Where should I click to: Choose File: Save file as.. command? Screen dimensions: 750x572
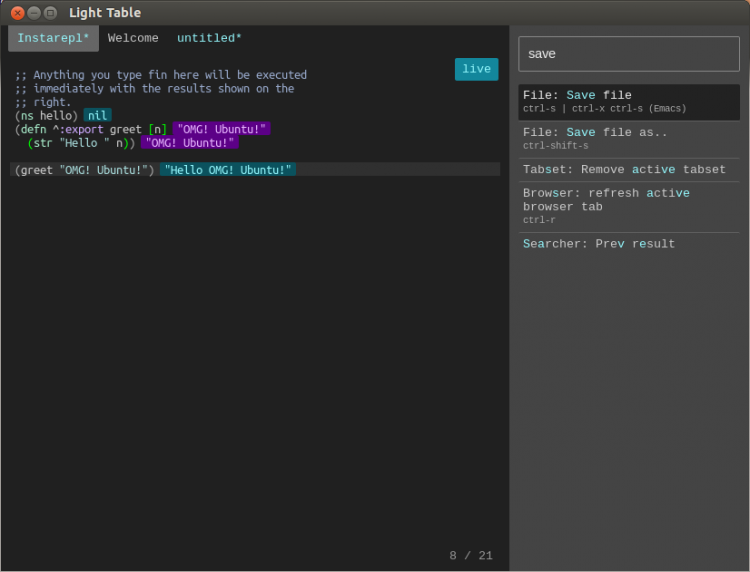pyautogui.click(x=629, y=139)
